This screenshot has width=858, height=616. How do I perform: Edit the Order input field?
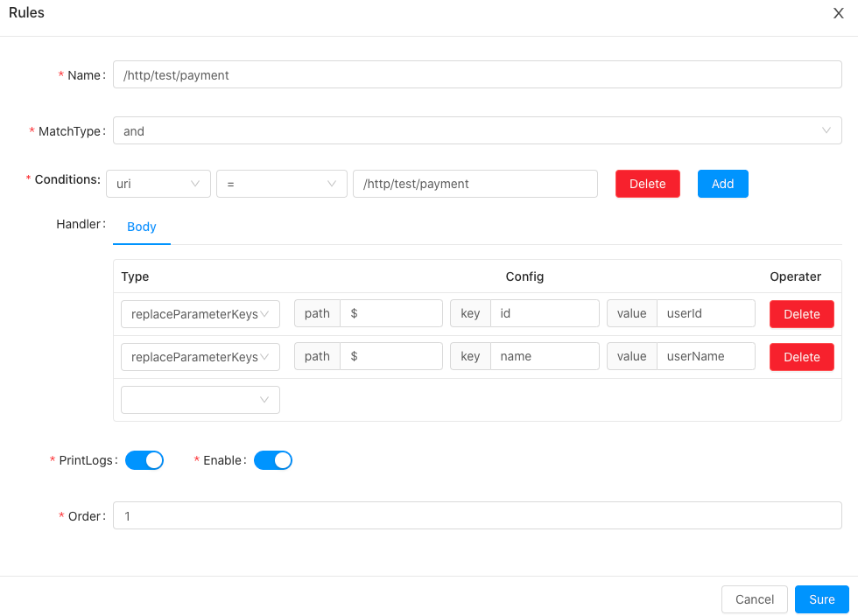477,515
